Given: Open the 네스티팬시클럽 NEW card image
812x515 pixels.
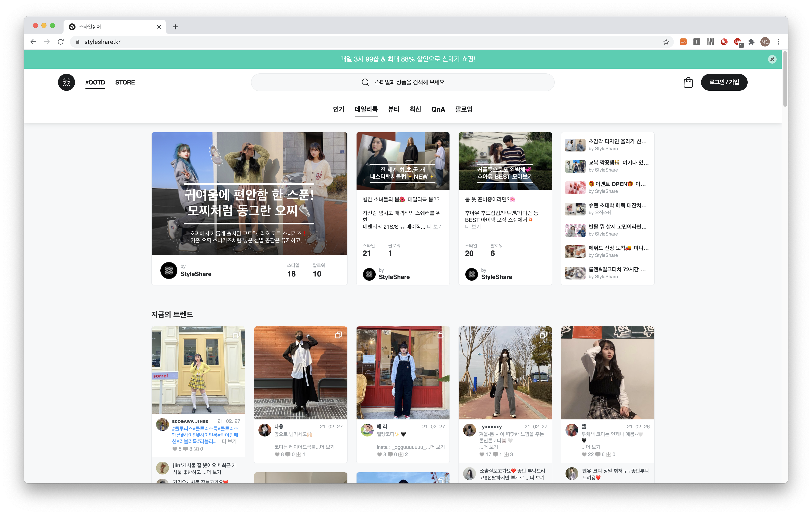Looking at the screenshot, I should (x=403, y=161).
